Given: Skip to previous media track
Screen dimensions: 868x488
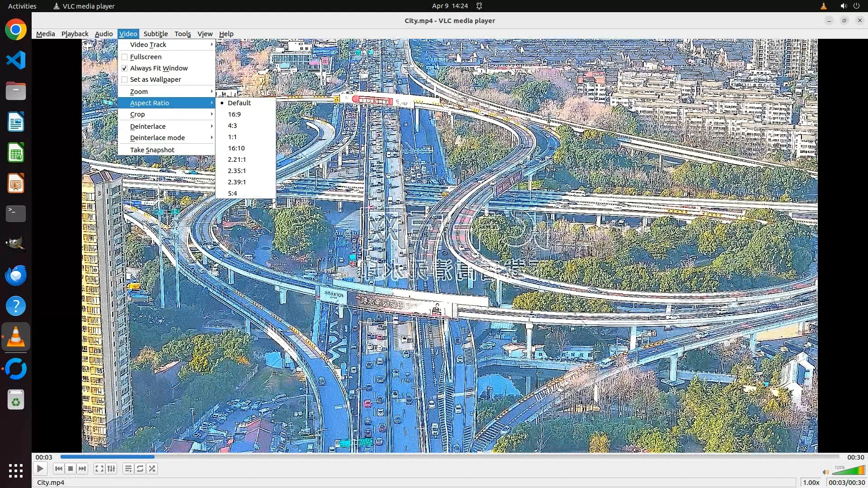Looking at the screenshot, I should click(x=58, y=469).
